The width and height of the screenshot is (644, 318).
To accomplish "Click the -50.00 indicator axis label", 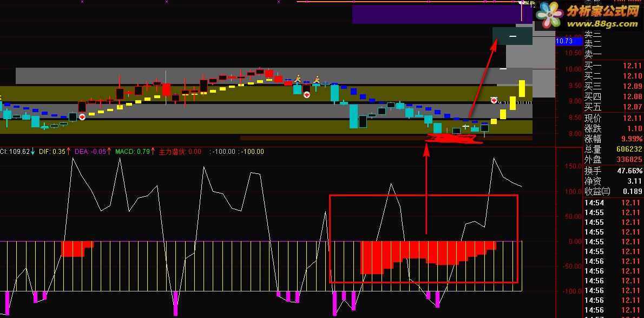I will (573, 266).
